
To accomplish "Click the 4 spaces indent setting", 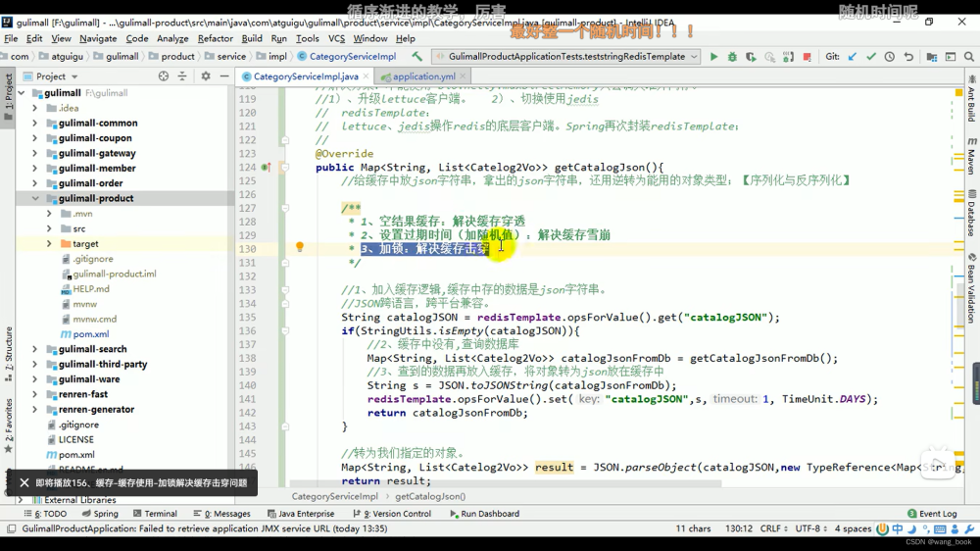I will (x=853, y=528).
